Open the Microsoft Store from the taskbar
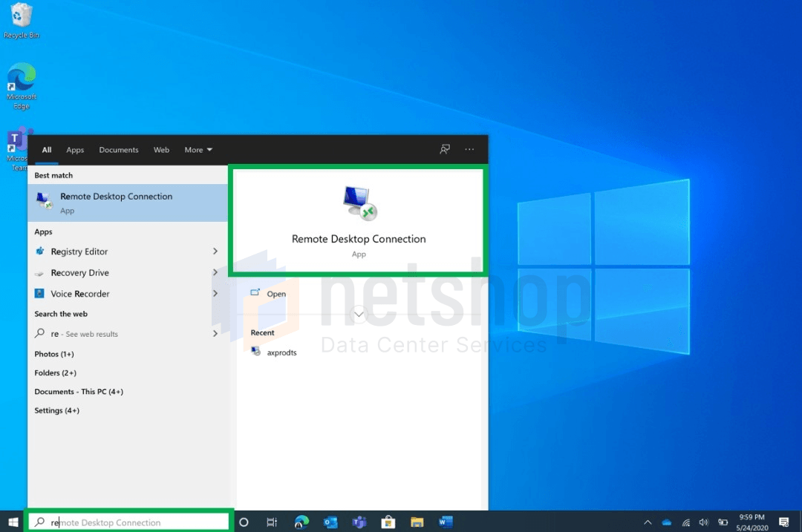The image size is (802, 532). (x=388, y=522)
